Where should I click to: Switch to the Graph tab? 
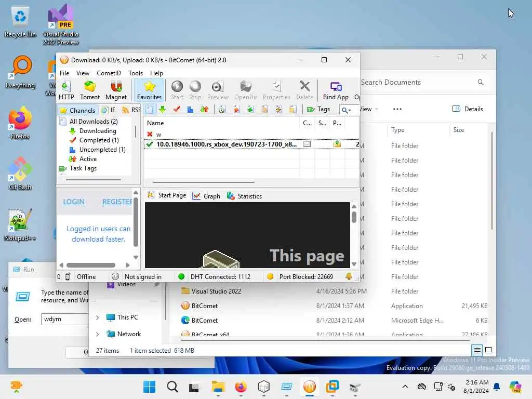coord(206,196)
